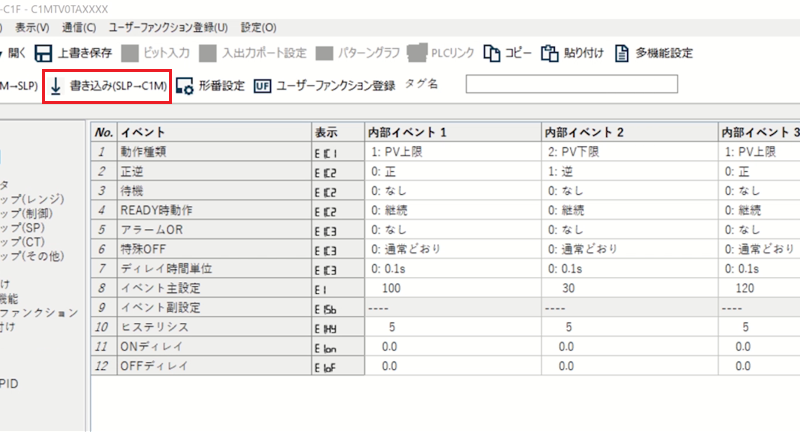The height and width of the screenshot is (432, 800).
Task: Select READY時動作 cell for 内部イベント 1
Action: pyautogui.click(x=452, y=209)
